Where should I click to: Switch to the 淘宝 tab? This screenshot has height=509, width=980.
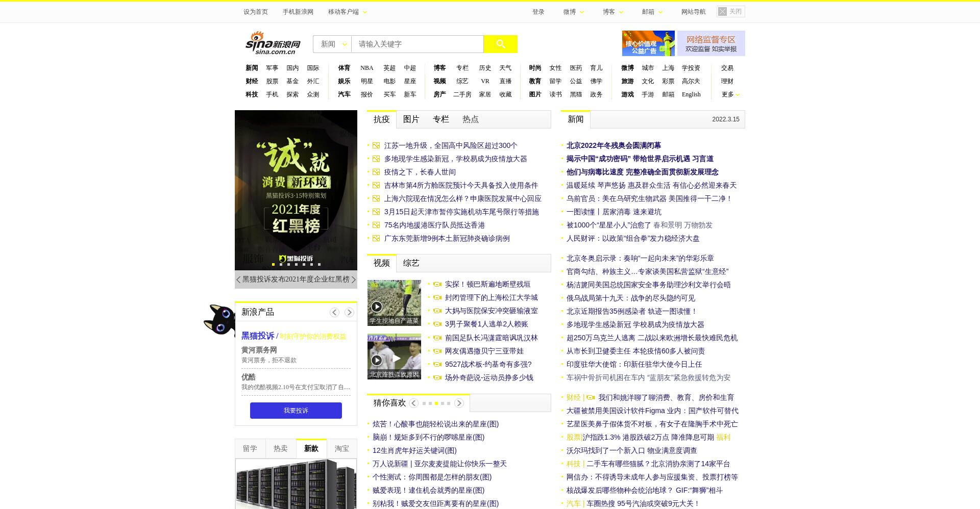click(x=342, y=448)
